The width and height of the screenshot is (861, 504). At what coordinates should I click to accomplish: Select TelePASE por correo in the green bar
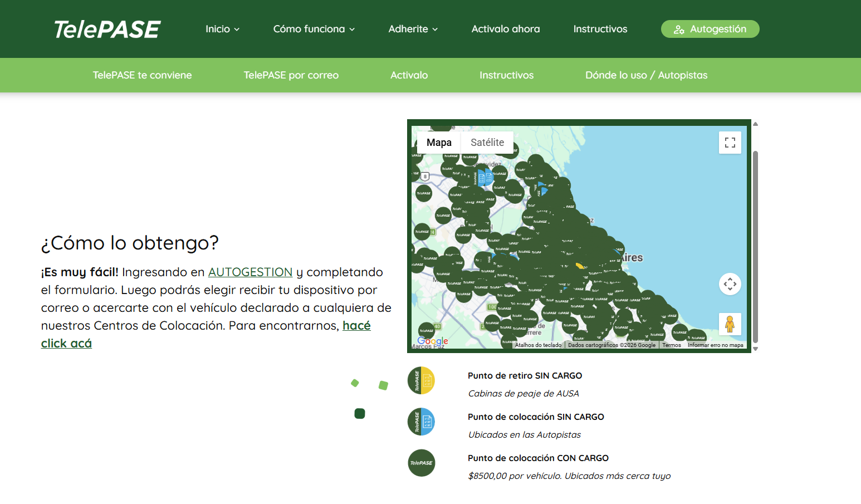(291, 75)
